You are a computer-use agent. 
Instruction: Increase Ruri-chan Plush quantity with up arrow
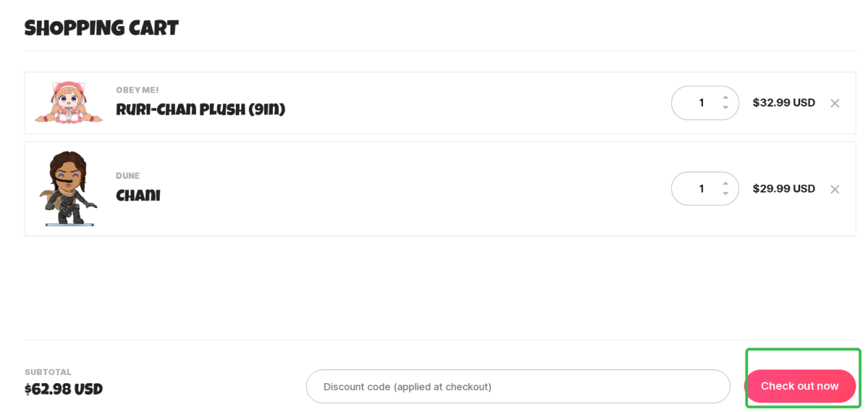(x=725, y=97)
